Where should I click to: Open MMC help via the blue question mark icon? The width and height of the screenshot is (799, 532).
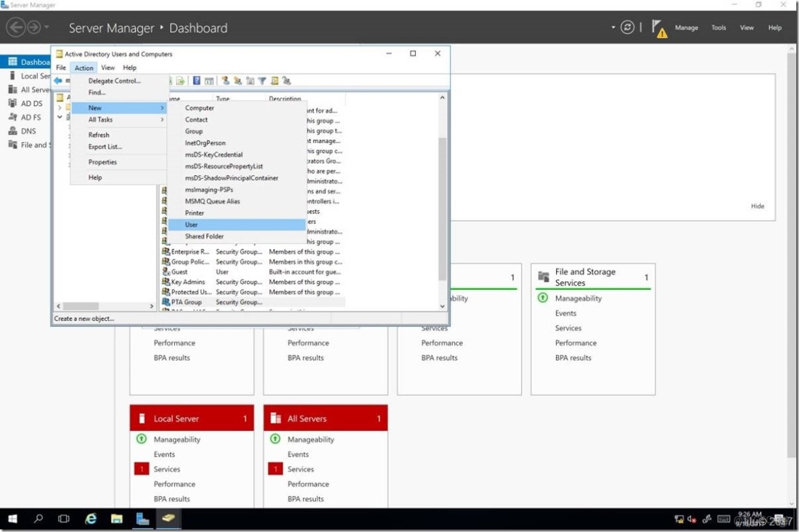click(196, 81)
